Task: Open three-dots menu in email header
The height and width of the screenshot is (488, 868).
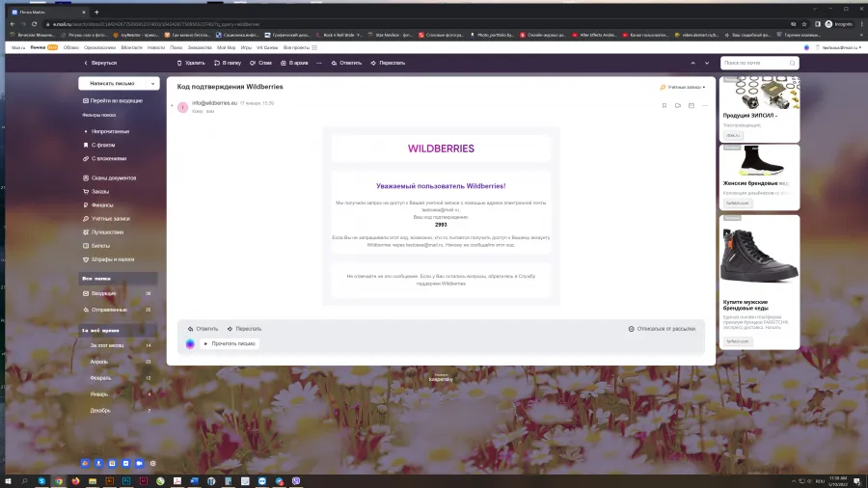Action: [705, 106]
